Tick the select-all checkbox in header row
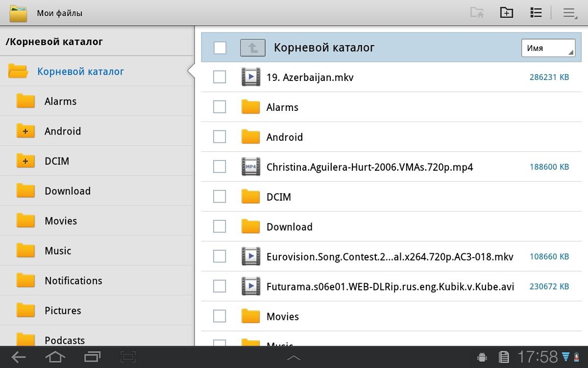This screenshot has width=588, height=368. (220, 48)
